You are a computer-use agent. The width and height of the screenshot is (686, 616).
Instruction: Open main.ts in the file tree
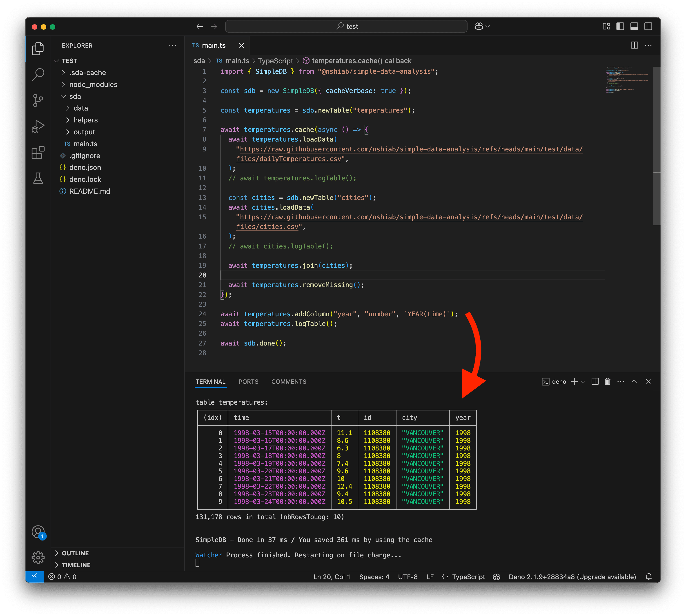118,144
